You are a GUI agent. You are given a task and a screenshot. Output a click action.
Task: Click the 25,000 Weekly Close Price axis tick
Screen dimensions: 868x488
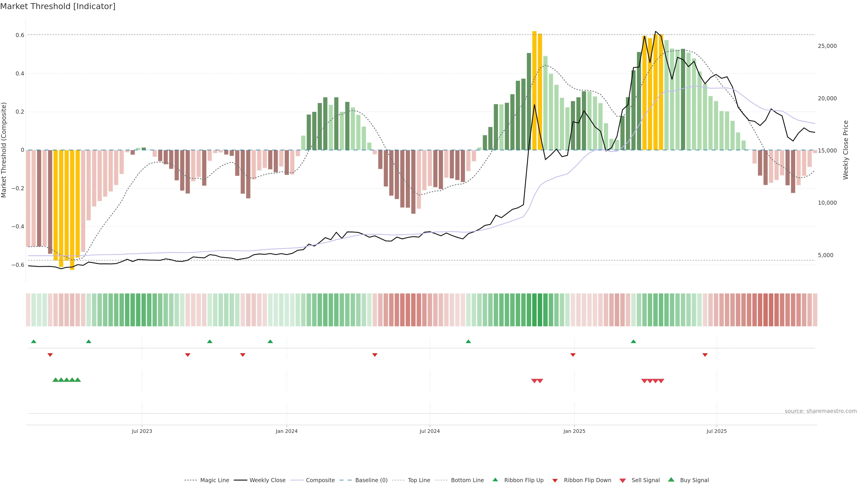point(827,46)
